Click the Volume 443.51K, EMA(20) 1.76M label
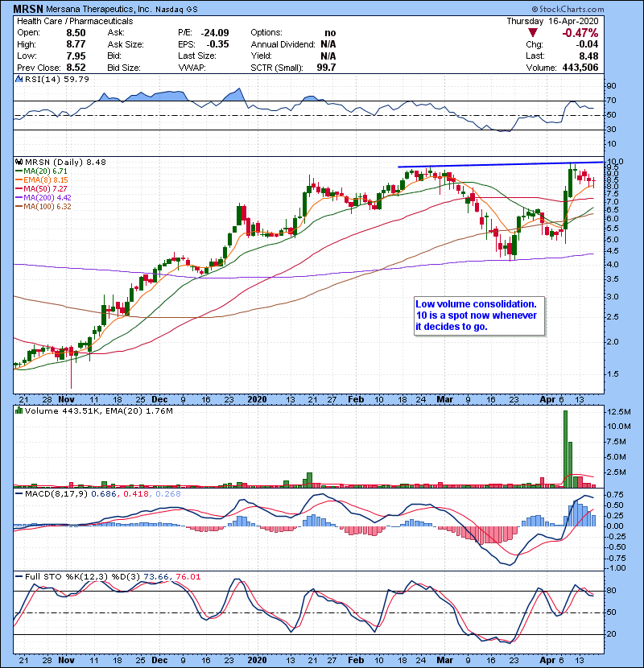The height and width of the screenshot is (668, 644). pyautogui.click(x=98, y=410)
